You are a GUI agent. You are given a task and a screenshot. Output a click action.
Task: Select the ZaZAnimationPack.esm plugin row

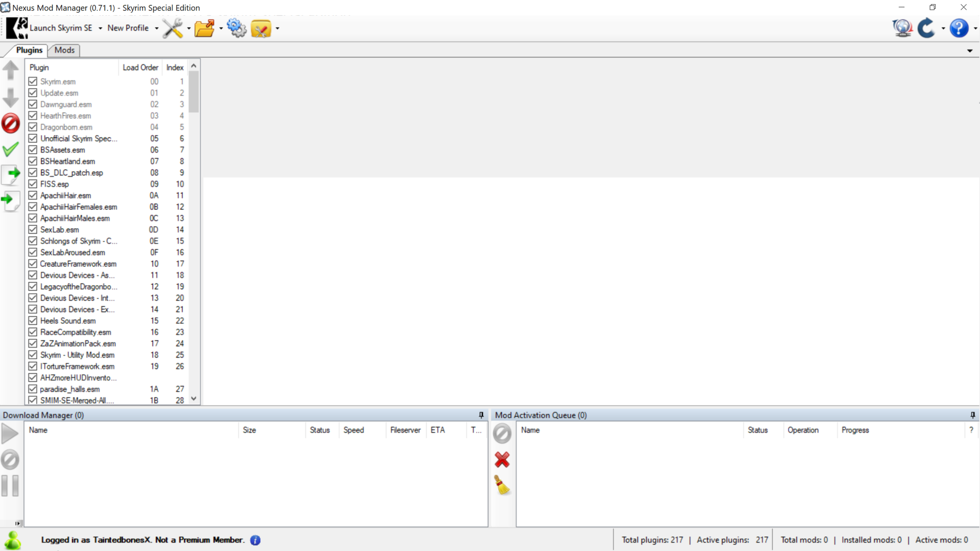(107, 344)
